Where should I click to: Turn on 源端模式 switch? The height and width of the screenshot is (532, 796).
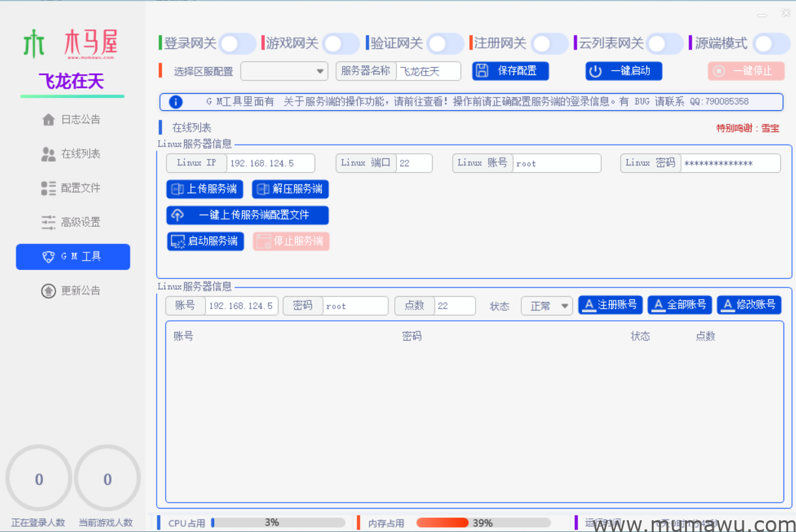pos(771,42)
